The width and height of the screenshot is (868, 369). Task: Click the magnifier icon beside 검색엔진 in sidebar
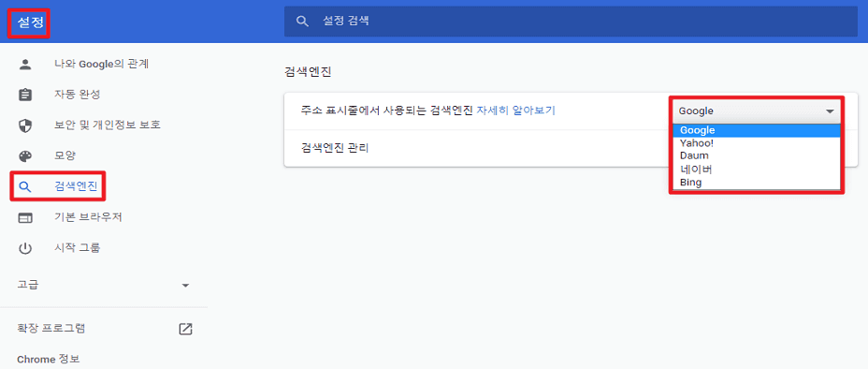(x=25, y=186)
